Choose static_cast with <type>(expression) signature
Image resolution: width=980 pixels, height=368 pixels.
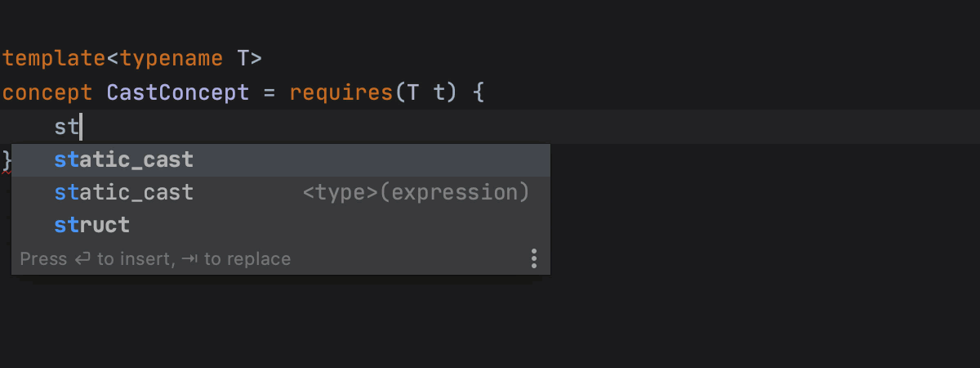pos(280,192)
